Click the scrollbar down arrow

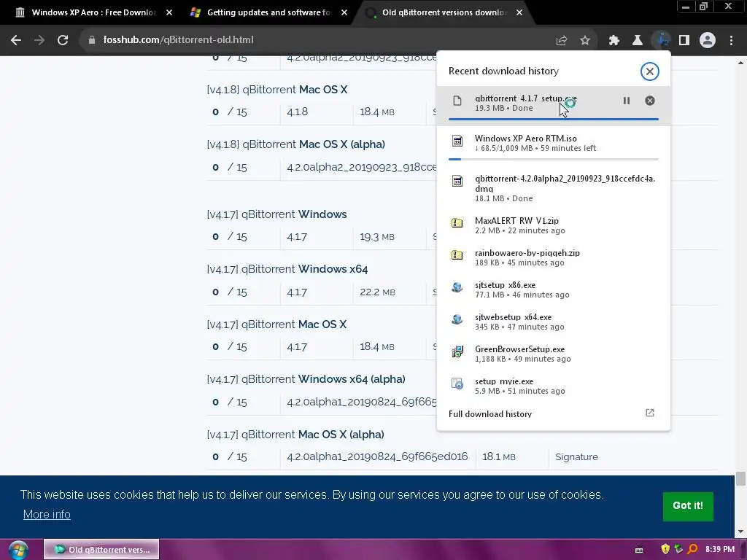[x=740, y=532]
